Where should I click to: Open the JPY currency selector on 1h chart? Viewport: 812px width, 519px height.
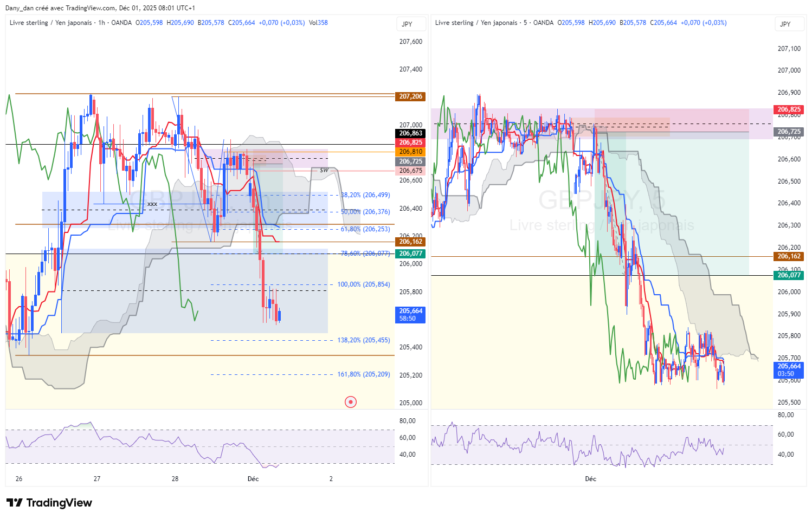407,24
